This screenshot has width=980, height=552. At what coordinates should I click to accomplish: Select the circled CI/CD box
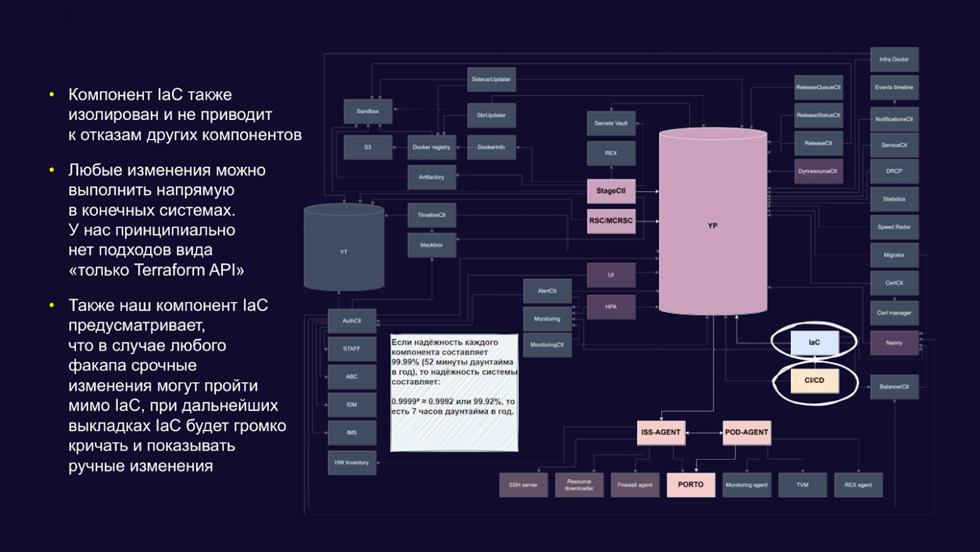click(815, 380)
